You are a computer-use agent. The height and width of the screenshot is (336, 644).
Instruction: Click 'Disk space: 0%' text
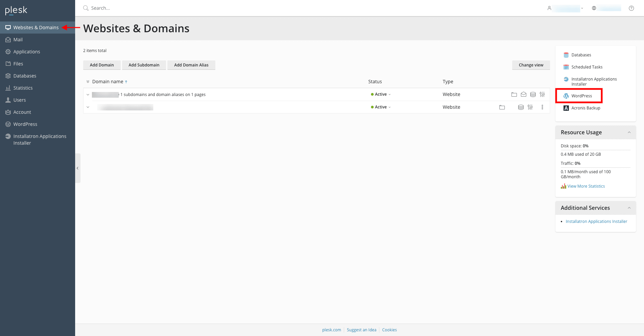coord(575,146)
